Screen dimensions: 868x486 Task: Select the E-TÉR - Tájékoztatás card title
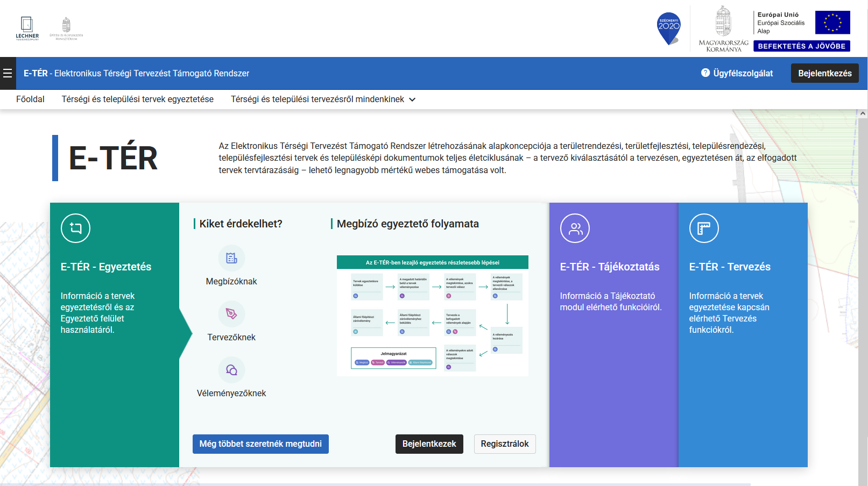609,267
